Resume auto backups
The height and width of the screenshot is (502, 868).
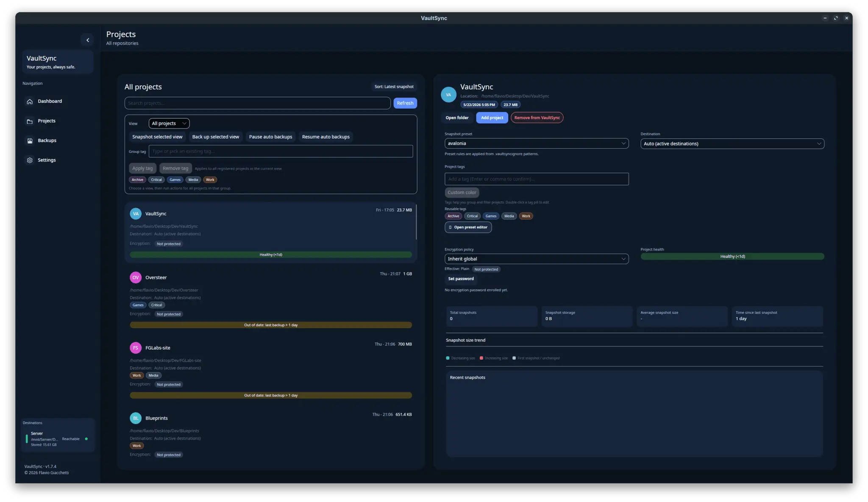[x=326, y=137]
